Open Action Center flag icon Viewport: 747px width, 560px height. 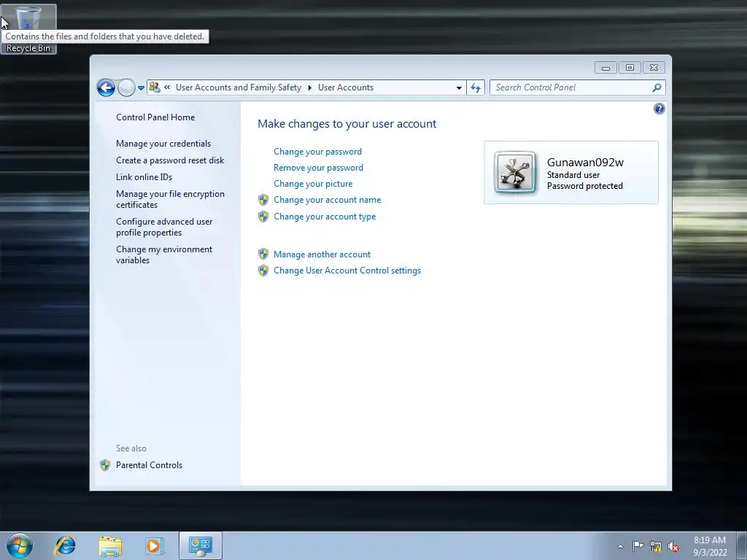click(x=638, y=546)
